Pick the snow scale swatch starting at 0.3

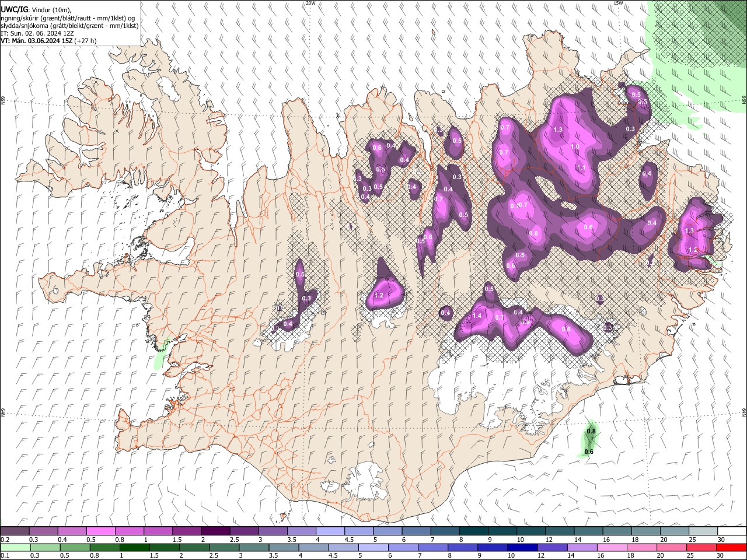click(x=43, y=531)
